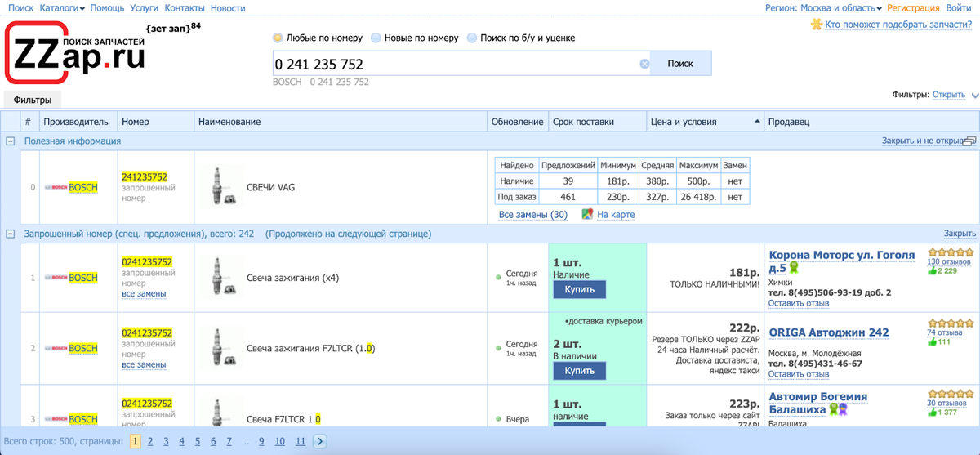The height and width of the screenshot is (455, 980).
Task: Open 130 отзывов link
Action: point(949,262)
